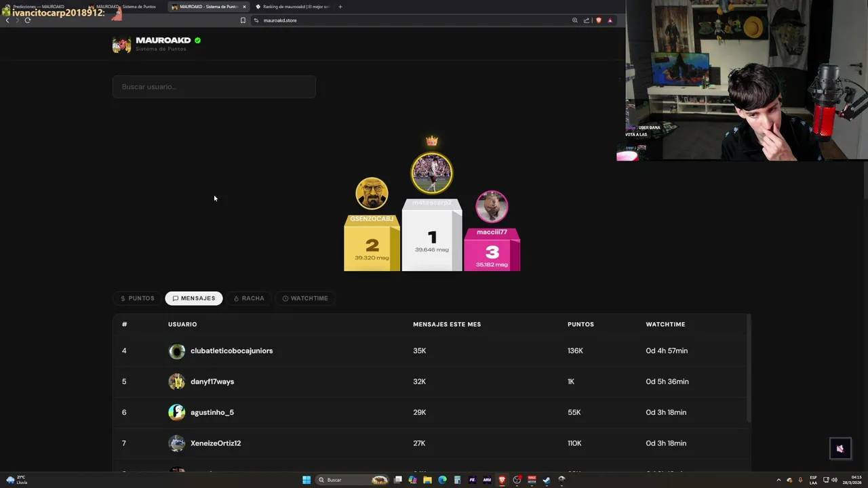868x488 pixels.
Task: Click the ranking table scrollbar
Action: pyautogui.click(x=749, y=369)
